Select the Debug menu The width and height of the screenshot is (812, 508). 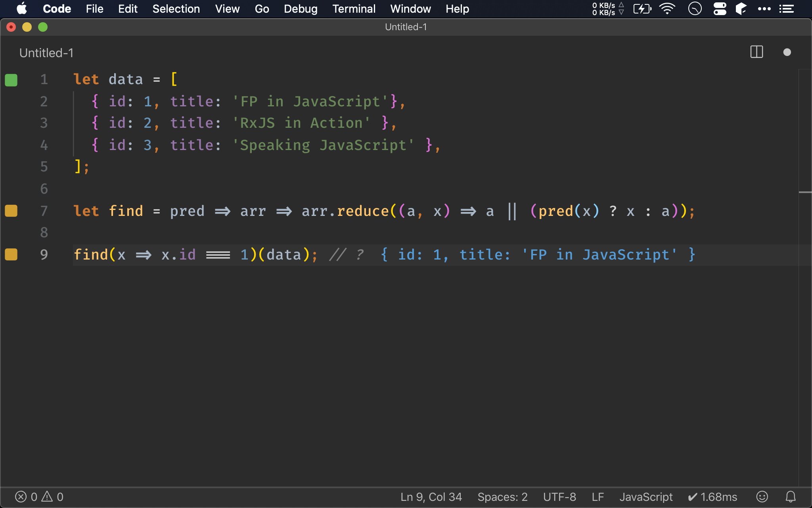click(x=301, y=9)
